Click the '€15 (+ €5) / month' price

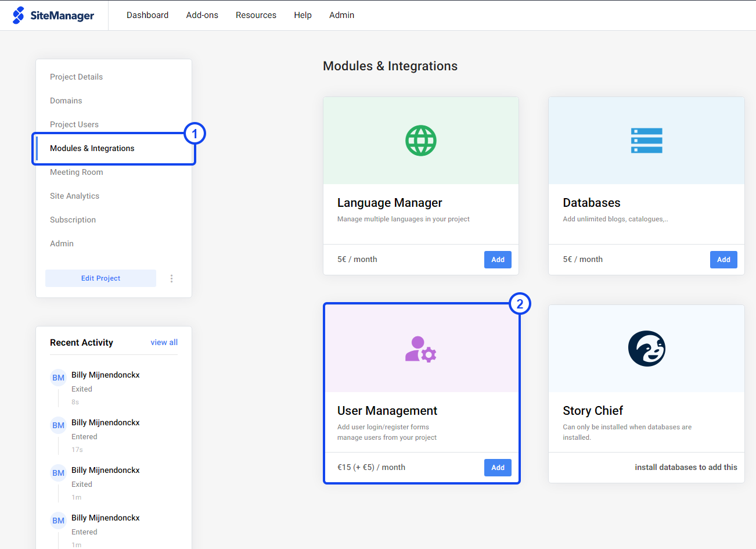[371, 467]
